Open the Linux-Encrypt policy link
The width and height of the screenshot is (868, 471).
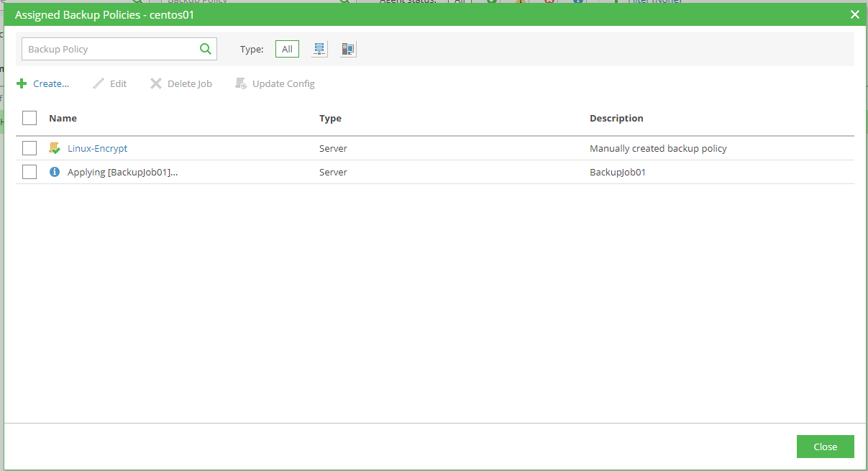98,148
